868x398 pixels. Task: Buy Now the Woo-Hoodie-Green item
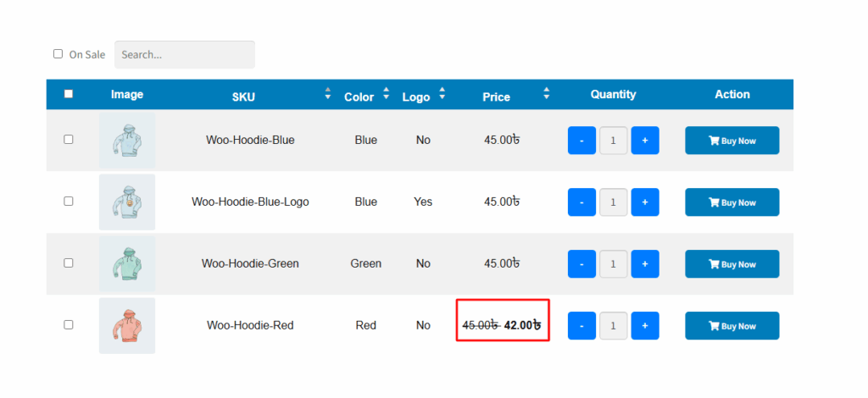(732, 264)
